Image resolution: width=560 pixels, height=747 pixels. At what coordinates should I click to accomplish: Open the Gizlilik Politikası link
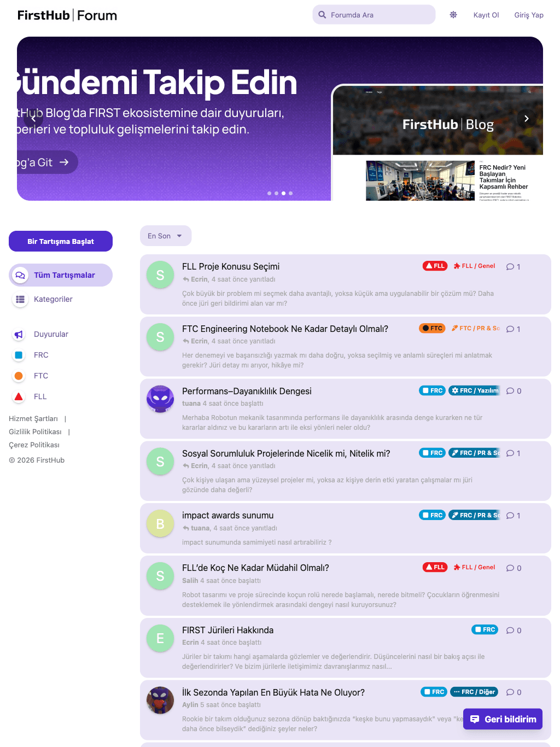pos(35,431)
